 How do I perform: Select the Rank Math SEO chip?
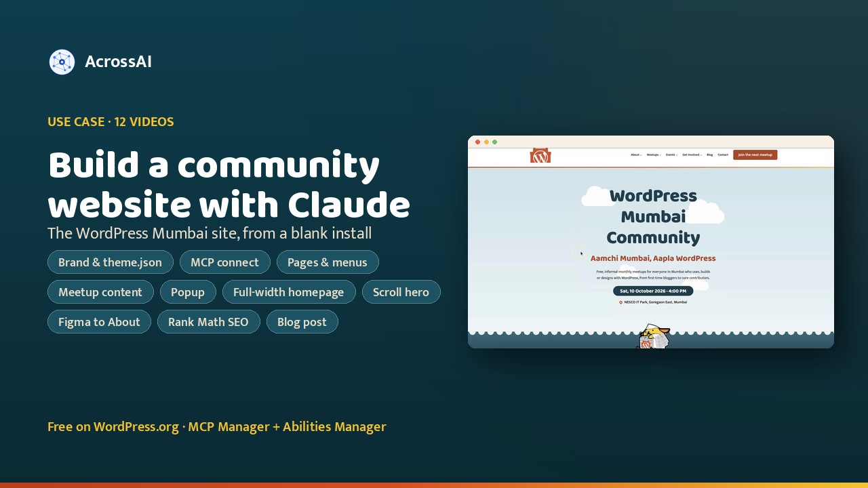(209, 322)
